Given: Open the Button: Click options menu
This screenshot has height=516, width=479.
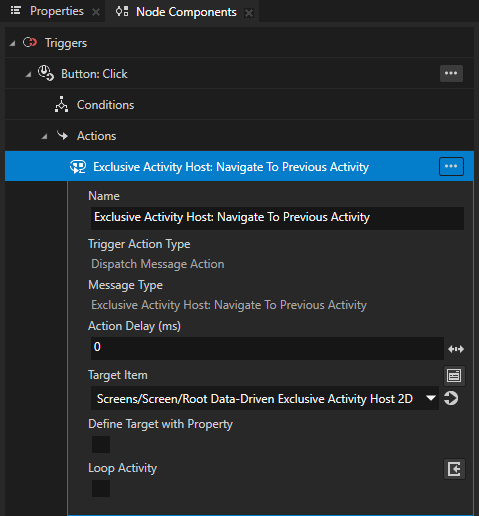Looking at the screenshot, I should (x=451, y=73).
